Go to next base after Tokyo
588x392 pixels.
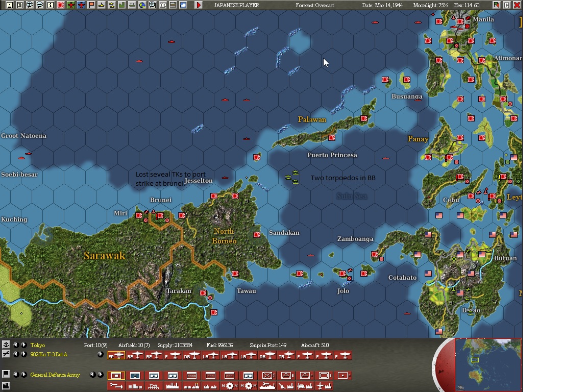pyautogui.click(x=24, y=345)
